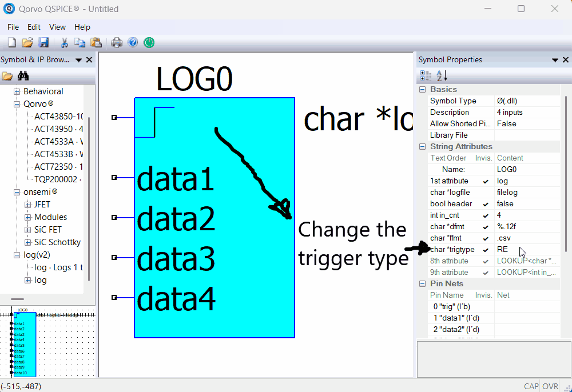The width and height of the screenshot is (572, 392).
Task: Toggle invisible check for char *trigtype
Action: (x=486, y=250)
